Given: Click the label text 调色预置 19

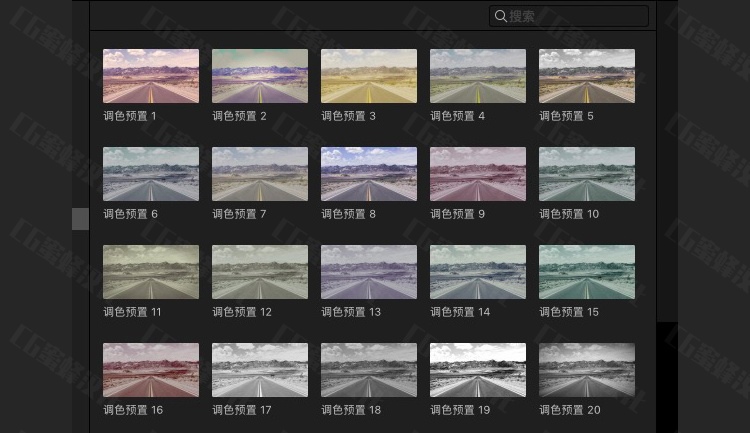Looking at the screenshot, I should 460,410.
